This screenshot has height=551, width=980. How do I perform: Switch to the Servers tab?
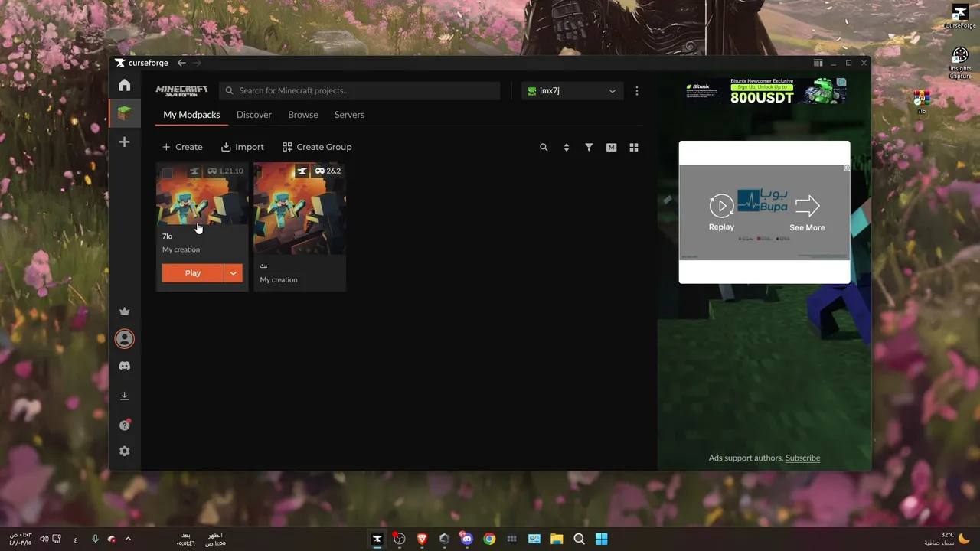click(349, 115)
